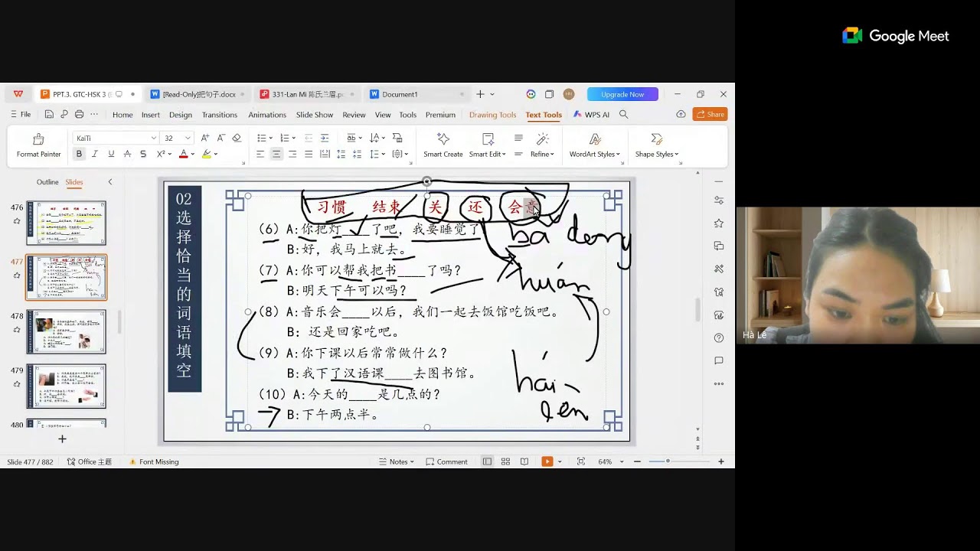Start slideshow from the orange play button

click(547, 461)
